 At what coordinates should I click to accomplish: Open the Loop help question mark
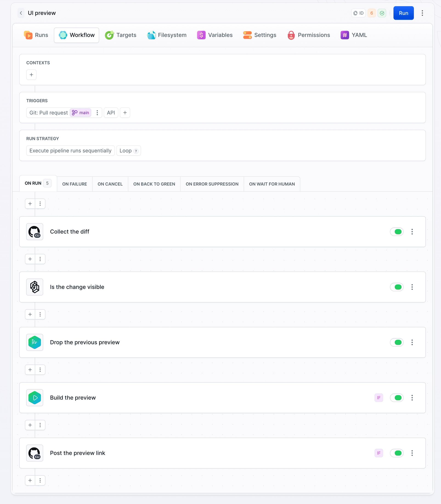click(136, 151)
